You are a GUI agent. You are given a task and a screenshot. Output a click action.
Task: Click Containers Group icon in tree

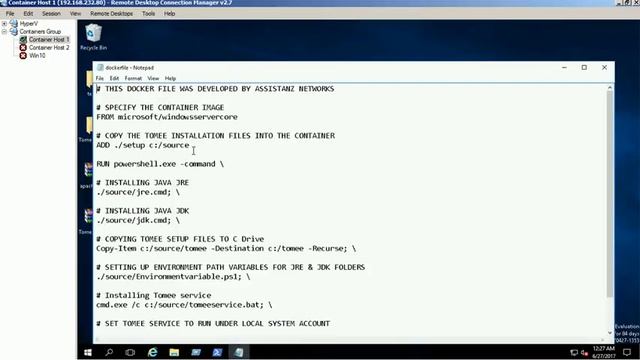13,31
